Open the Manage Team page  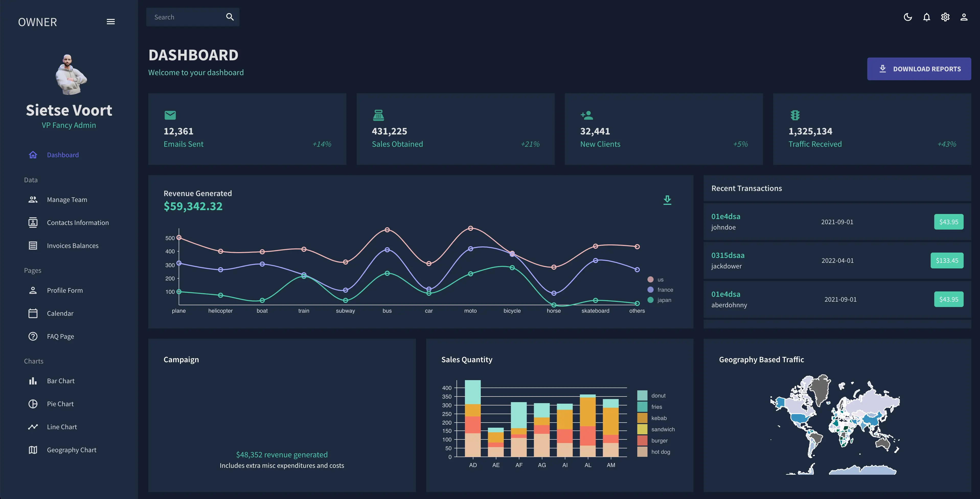(x=67, y=200)
